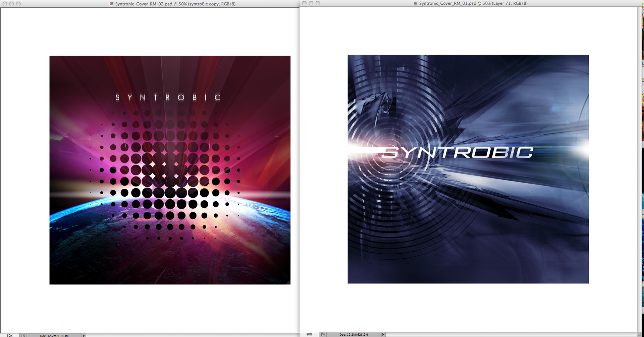Click document icon in RM_02.psd title bar
644x337 pixels.
click(111, 4)
